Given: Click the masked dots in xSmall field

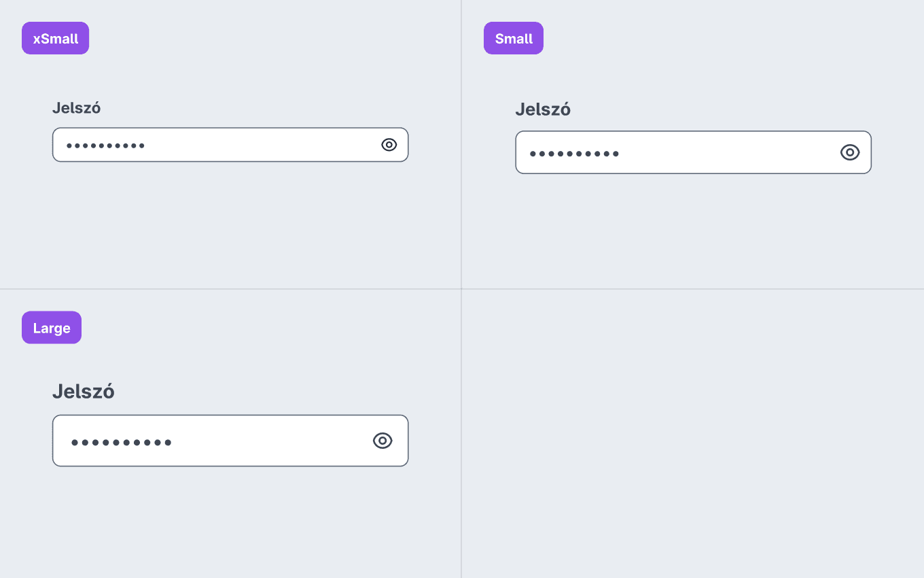Looking at the screenshot, I should (105, 146).
